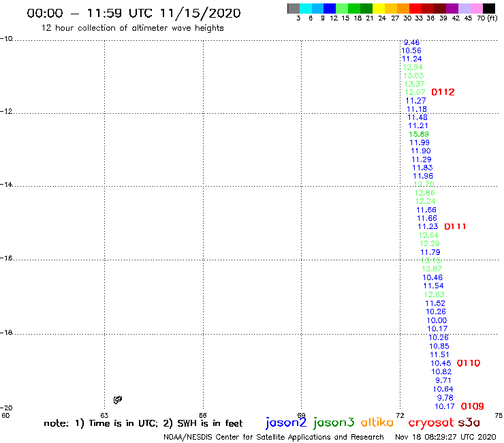This screenshot has height=443, width=504.
Task: Click the wave height value 15.69
Action: (x=419, y=134)
